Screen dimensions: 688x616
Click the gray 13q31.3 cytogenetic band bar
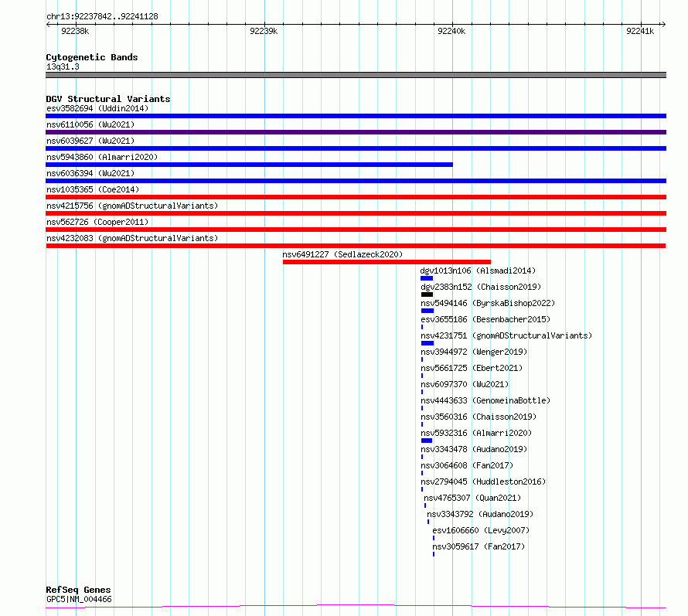(356, 75)
